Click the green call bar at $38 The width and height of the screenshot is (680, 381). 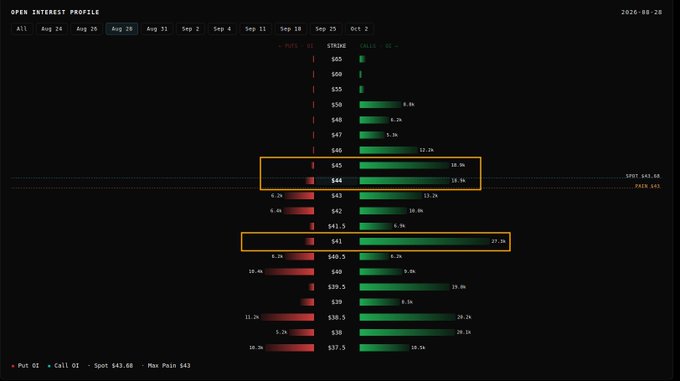(407, 332)
